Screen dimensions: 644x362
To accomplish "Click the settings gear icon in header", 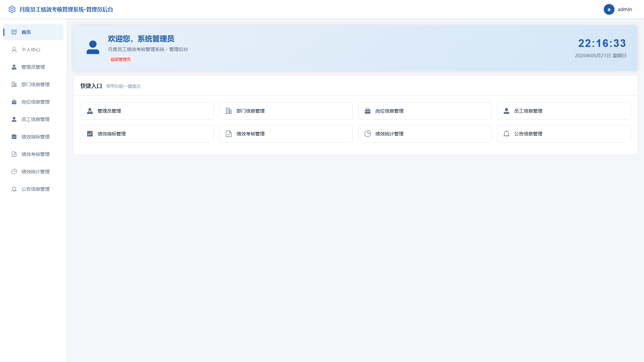I will click(12, 9).
